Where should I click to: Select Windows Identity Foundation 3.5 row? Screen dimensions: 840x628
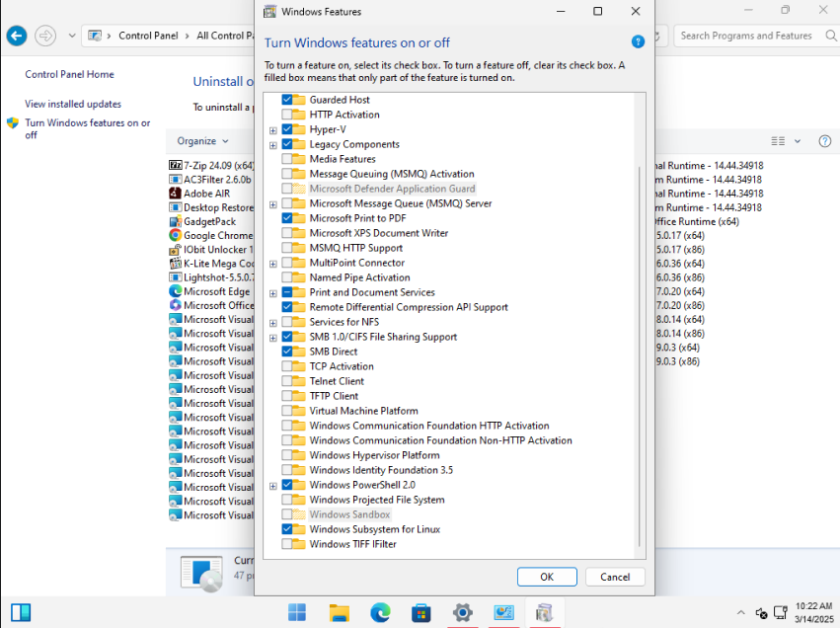coord(381,470)
